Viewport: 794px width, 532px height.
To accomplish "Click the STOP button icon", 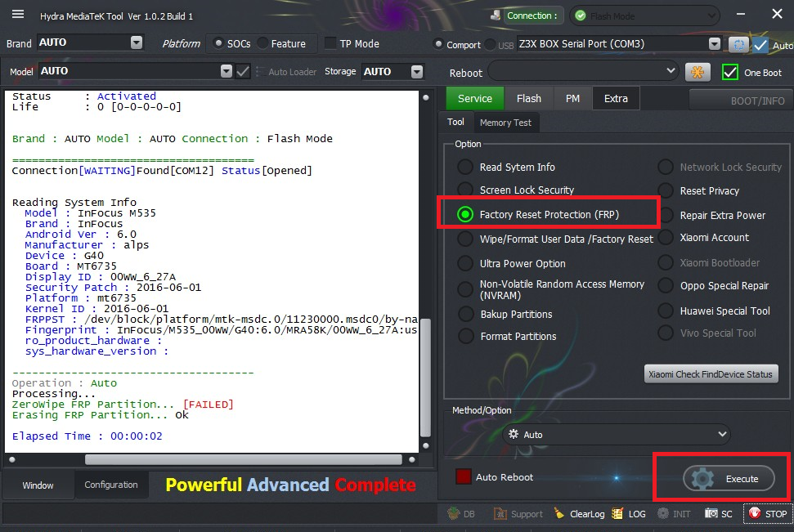I will click(755, 513).
